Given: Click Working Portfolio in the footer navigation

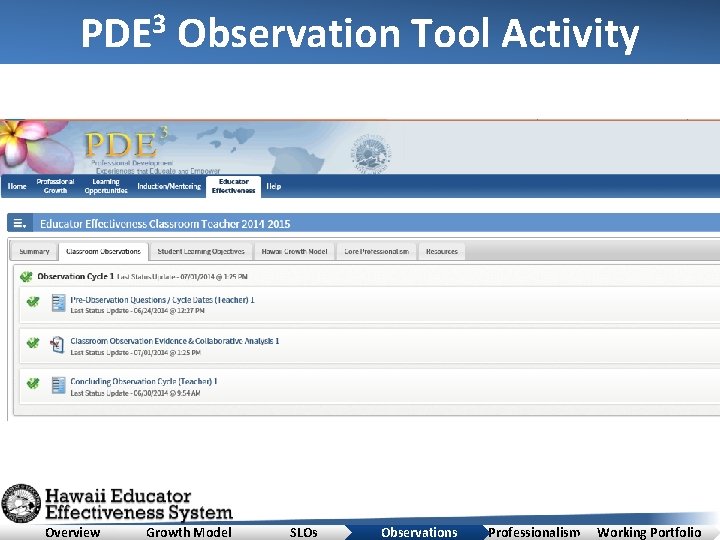Looking at the screenshot, I should [649, 533].
